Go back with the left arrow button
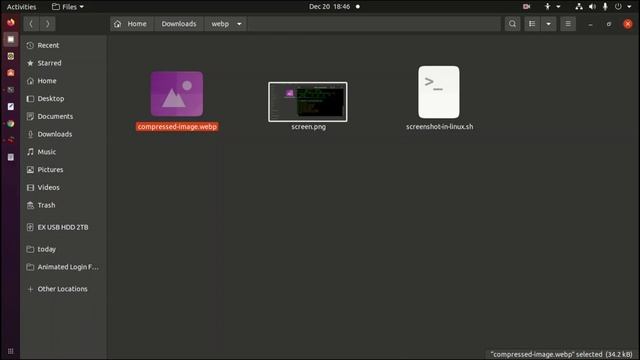Image resolution: width=640 pixels, height=360 pixels. point(31,24)
